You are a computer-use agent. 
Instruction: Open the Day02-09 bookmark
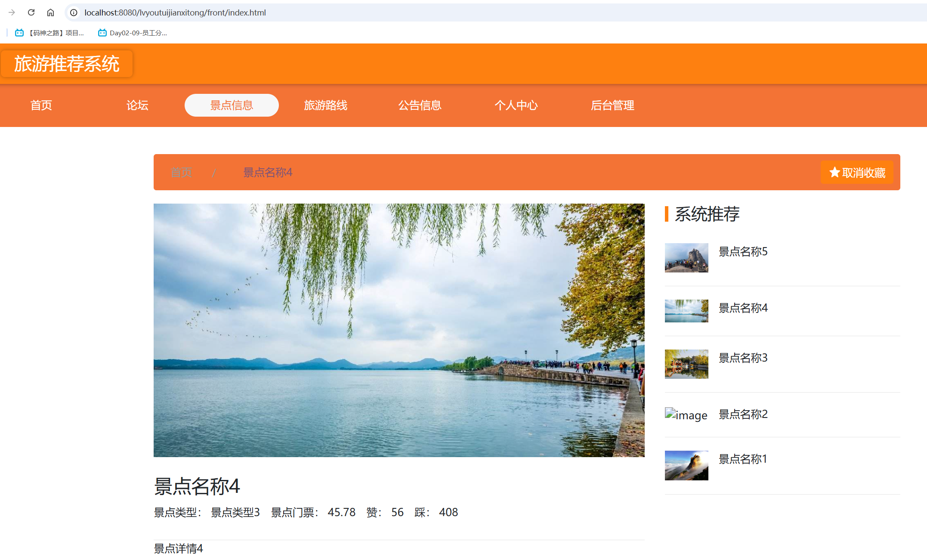[133, 33]
